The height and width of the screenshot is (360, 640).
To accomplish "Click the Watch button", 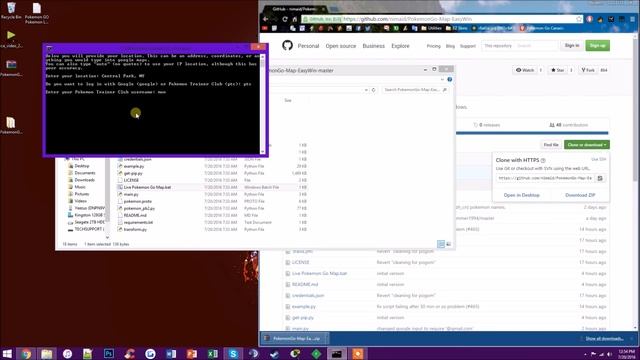I will tap(524, 70).
